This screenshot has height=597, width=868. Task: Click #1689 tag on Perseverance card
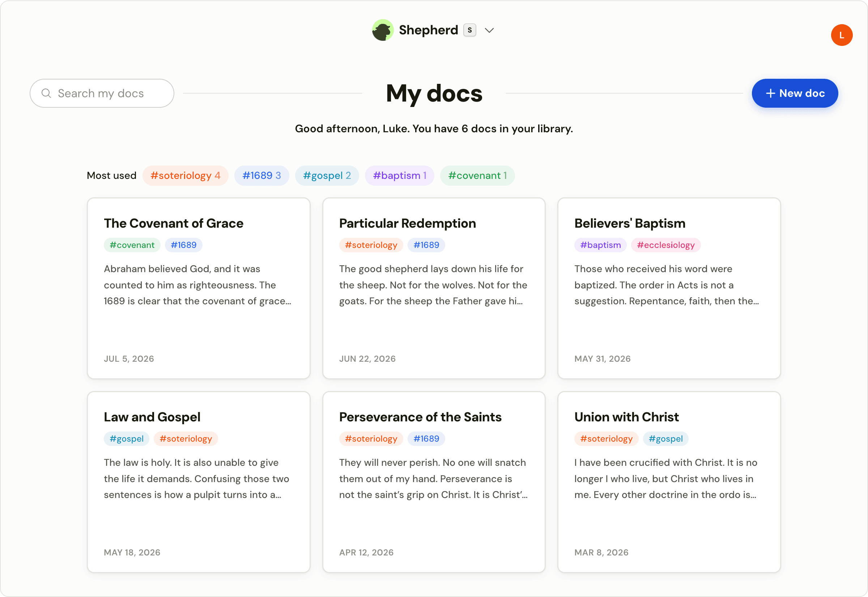426,439
